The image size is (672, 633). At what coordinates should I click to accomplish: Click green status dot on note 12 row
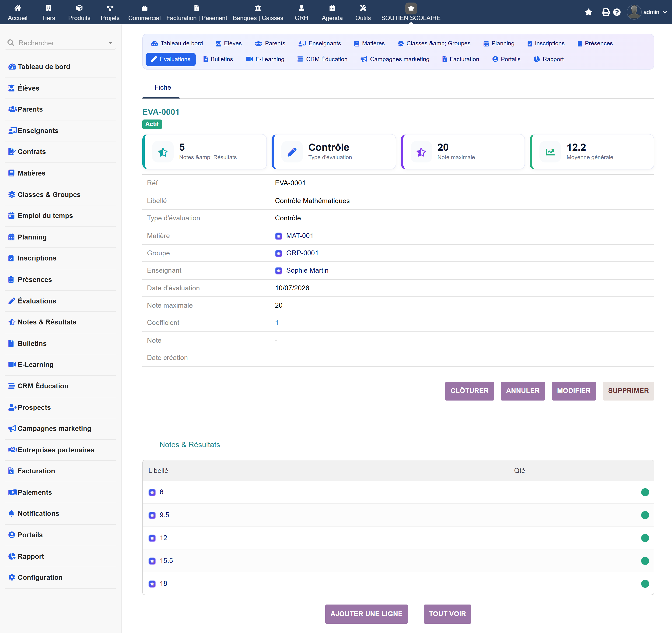point(645,538)
